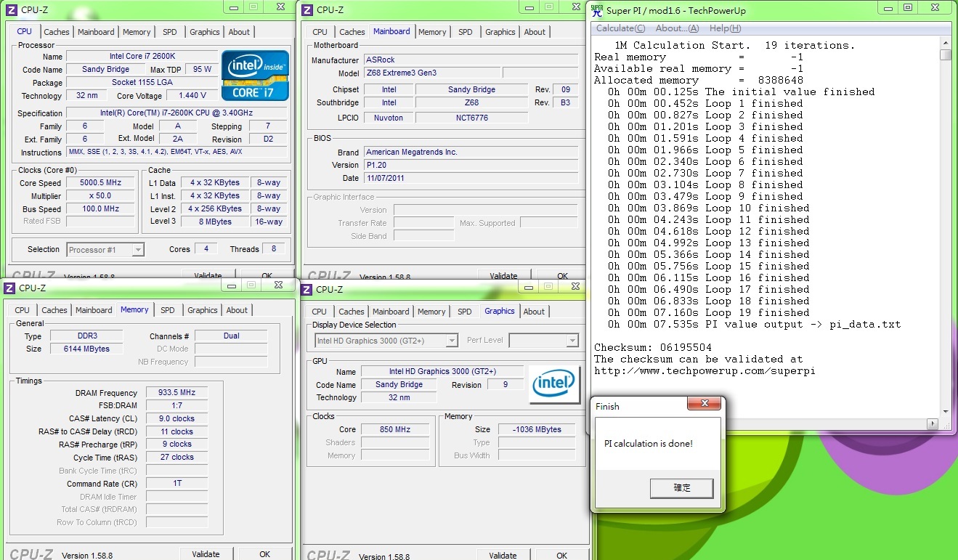Select Memory tab in motherboard CPU-Z window
The height and width of the screenshot is (560, 958).
pos(432,32)
